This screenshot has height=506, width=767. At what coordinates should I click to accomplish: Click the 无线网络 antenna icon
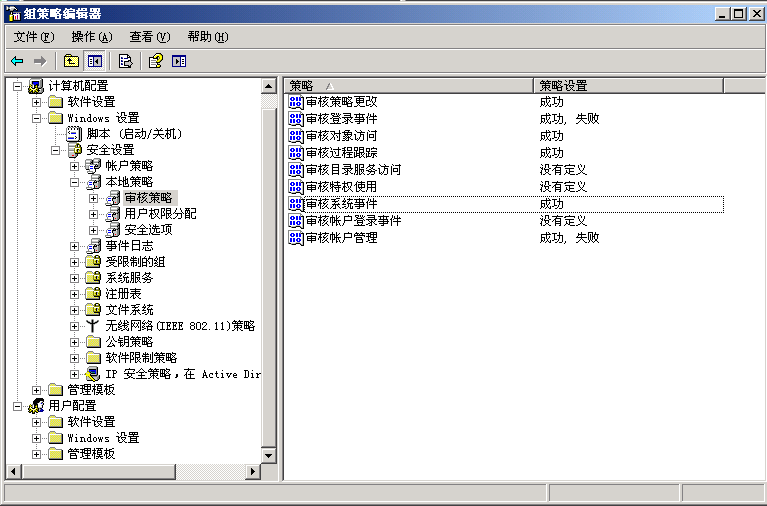point(92,326)
